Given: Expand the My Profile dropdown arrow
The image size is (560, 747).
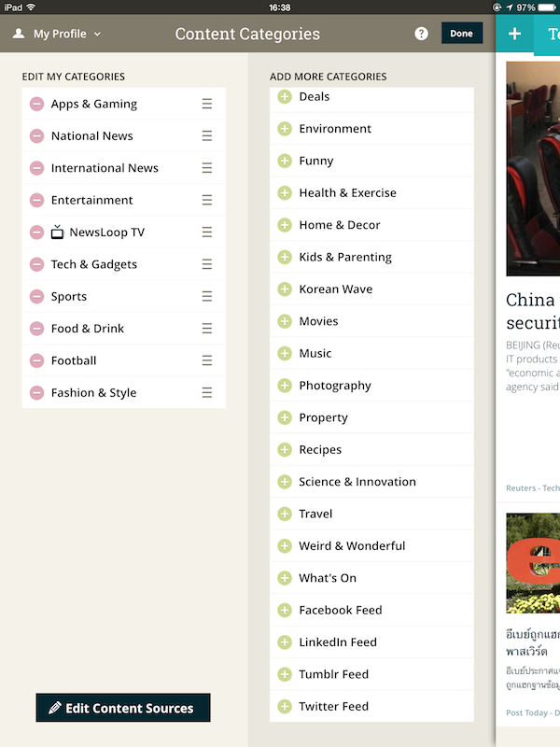Looking at the screenshot, I should tap(97, 34).
